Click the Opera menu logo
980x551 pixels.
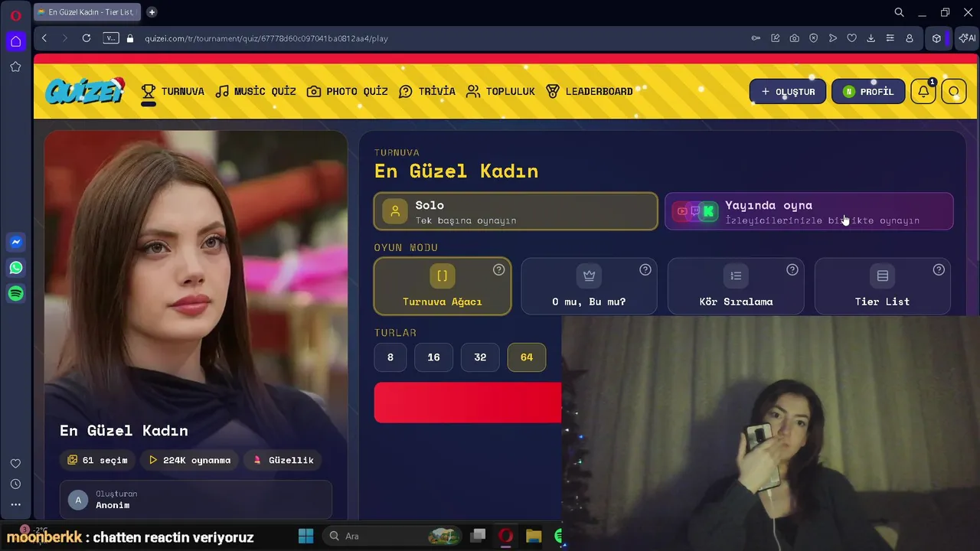tap(15, 15)
